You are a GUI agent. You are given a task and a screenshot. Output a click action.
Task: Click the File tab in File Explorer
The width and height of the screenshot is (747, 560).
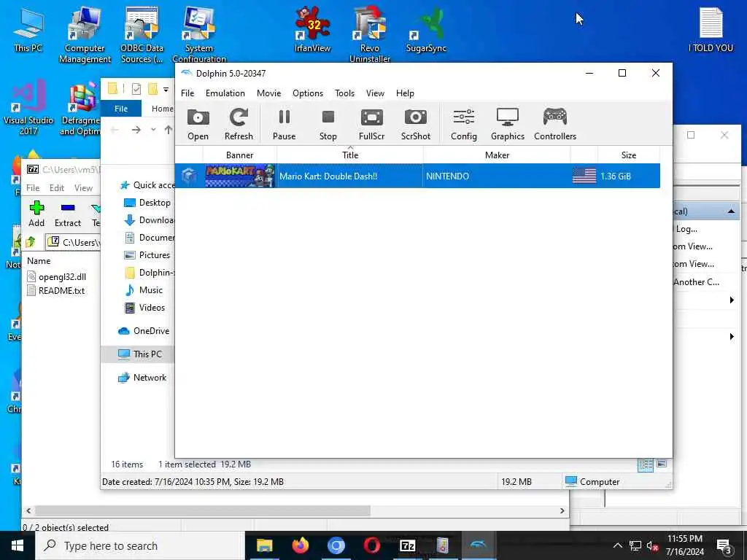point(121,109)
